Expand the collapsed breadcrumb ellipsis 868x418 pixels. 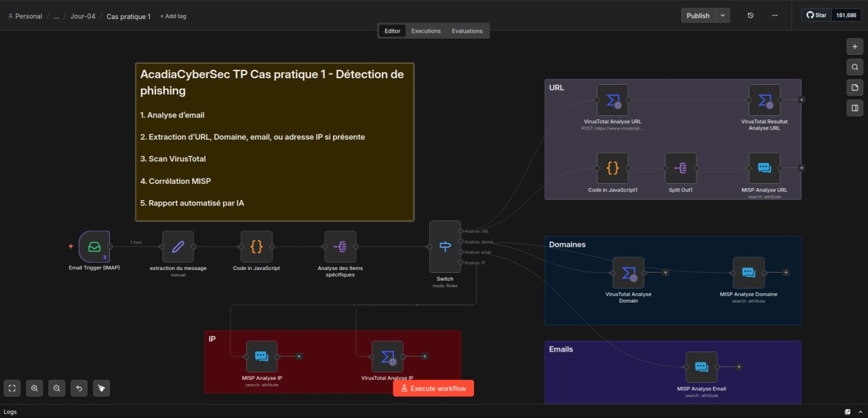coord(56,16)
